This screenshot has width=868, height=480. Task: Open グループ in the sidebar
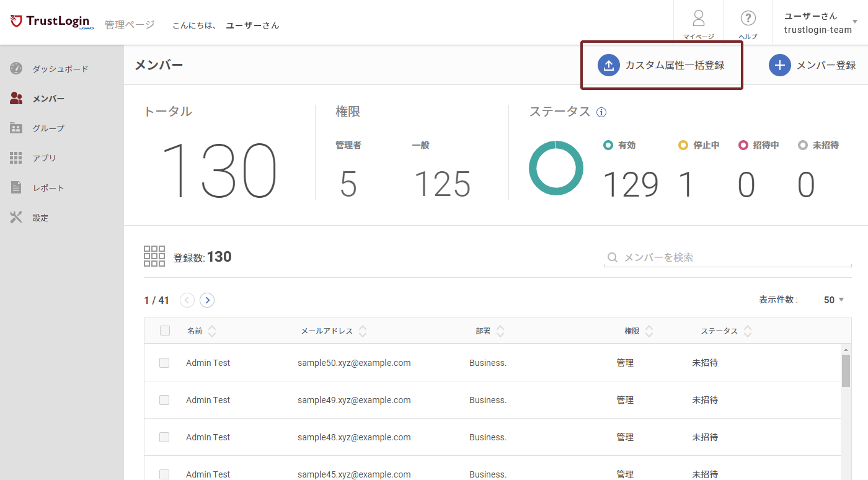pos(48,128)
